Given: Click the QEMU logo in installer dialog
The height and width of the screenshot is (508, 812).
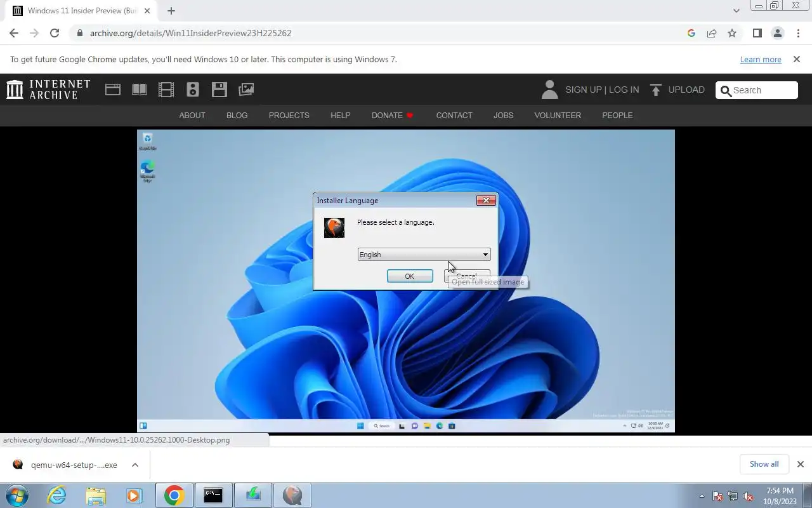Looking at the screenshot, I should [334, 227].
